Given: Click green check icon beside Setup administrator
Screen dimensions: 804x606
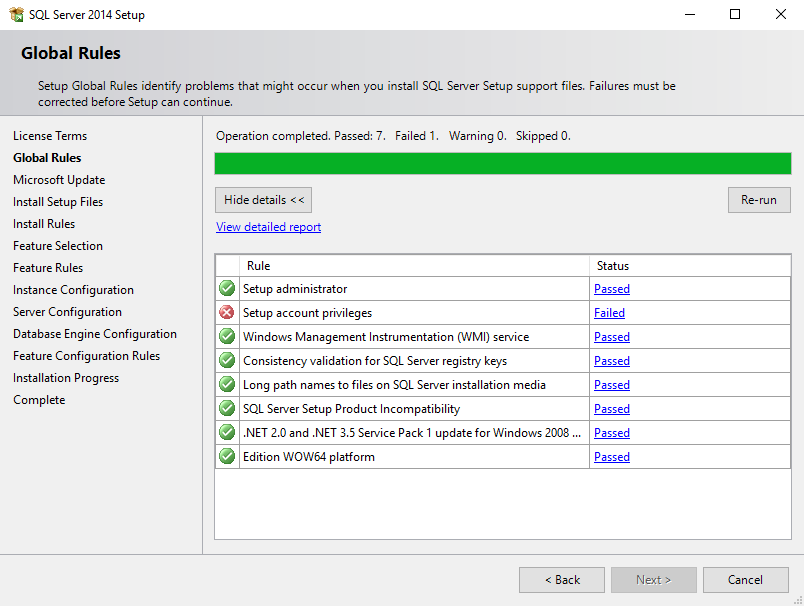Looking at the screenshot, I should coord(227,289).
